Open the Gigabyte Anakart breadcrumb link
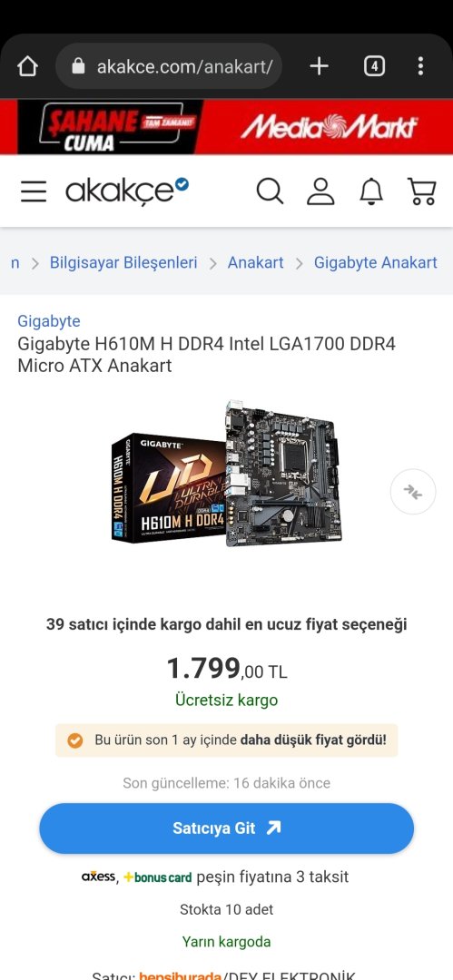 point(376,262)
